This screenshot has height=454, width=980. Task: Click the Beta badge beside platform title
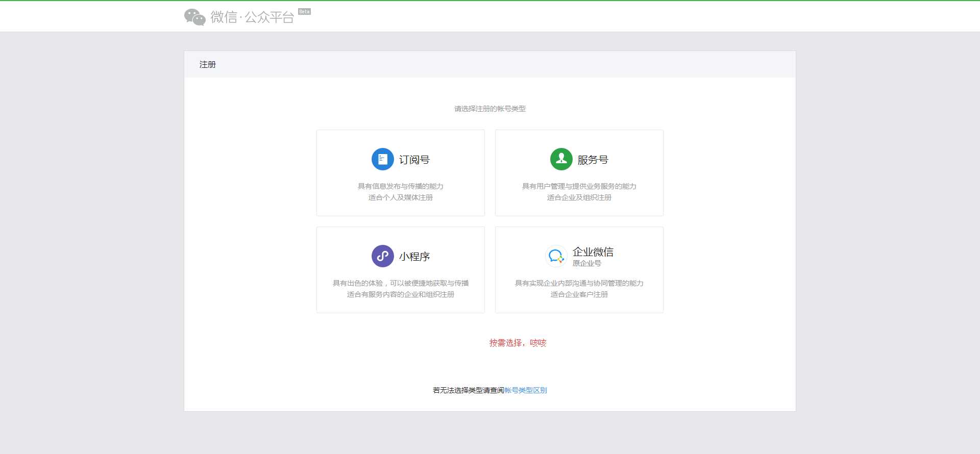(x=304, y=11)
